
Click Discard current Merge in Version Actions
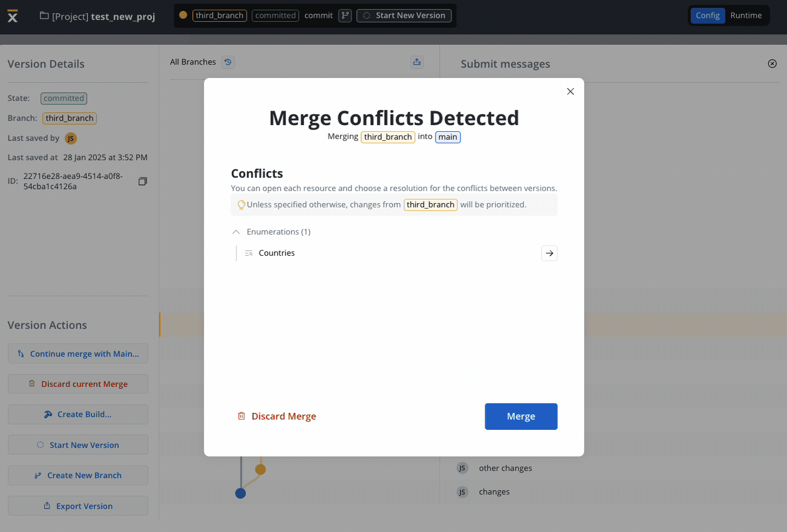pyautogui.click(x=78, y=384)
